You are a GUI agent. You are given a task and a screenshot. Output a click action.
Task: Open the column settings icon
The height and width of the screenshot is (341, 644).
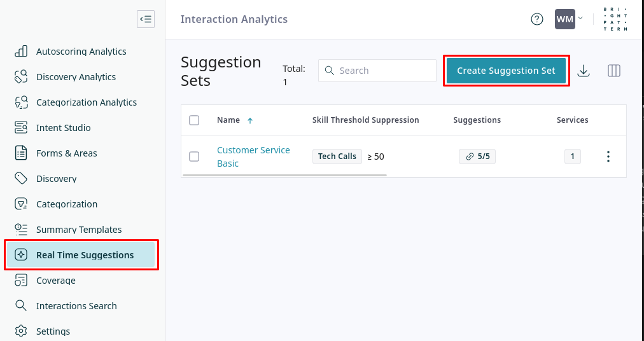tap(614, 71)
